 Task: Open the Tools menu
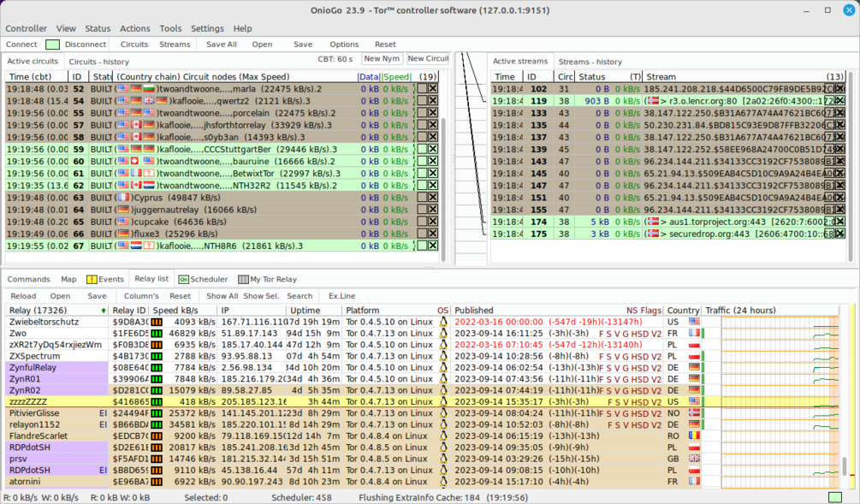coord(170,28)
